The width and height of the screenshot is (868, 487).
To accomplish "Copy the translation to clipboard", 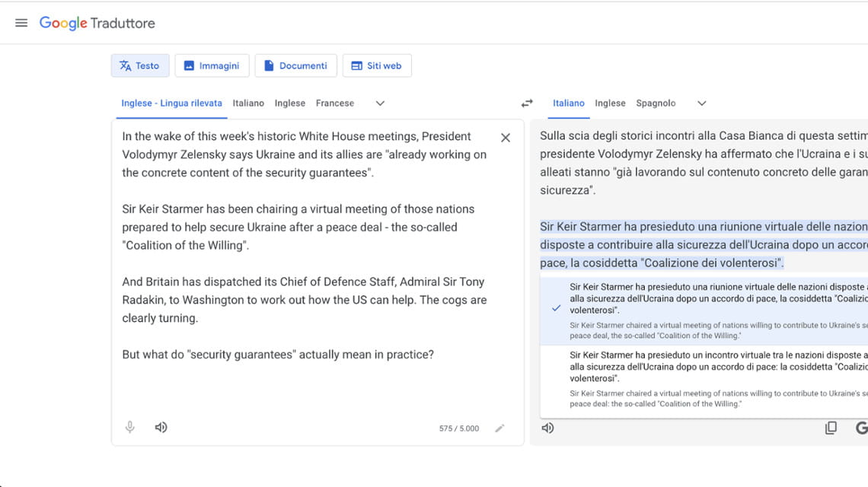I will coord(831,428).
